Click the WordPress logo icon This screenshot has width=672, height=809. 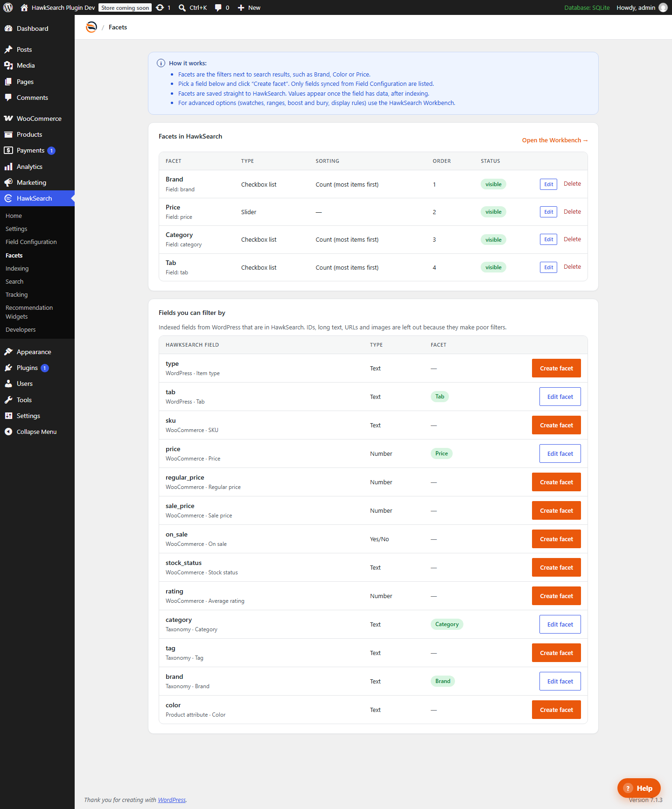[x=8, y=7]
